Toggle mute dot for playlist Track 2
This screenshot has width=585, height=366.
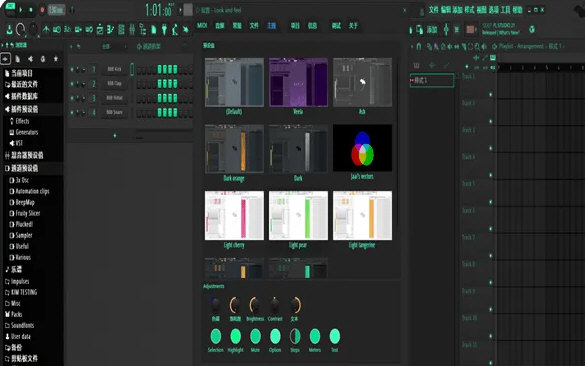click(491, 122)
